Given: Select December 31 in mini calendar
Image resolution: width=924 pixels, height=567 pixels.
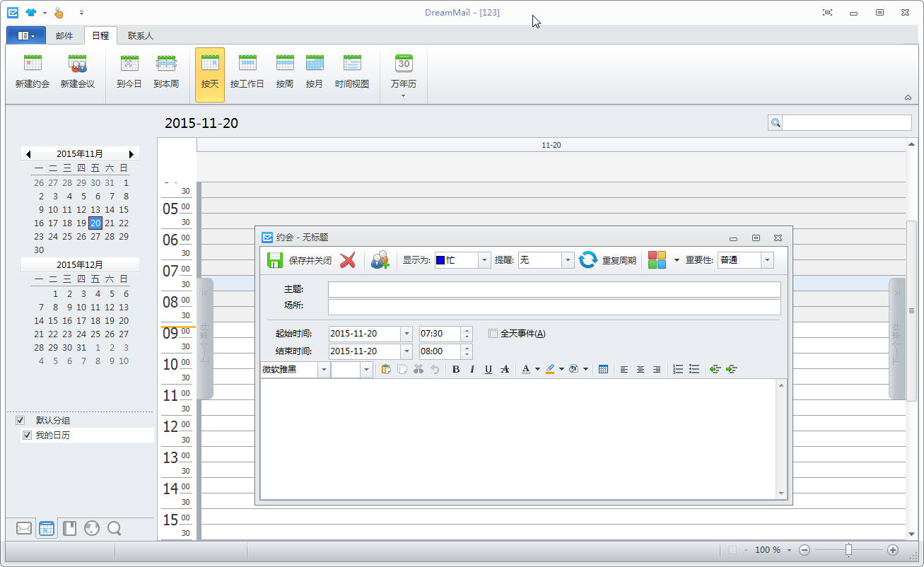Looking at the screenshot, I should click(x=81, y=347).
